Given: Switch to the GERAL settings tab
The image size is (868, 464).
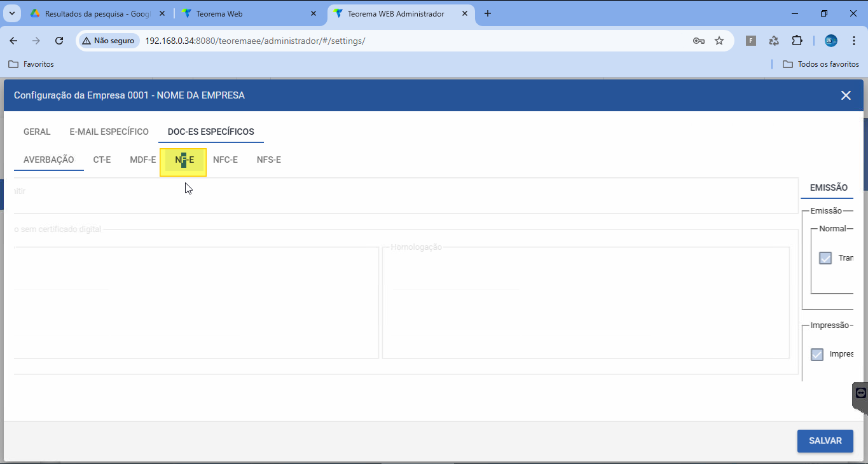Looking at the screenshot, I should (37, 132).
